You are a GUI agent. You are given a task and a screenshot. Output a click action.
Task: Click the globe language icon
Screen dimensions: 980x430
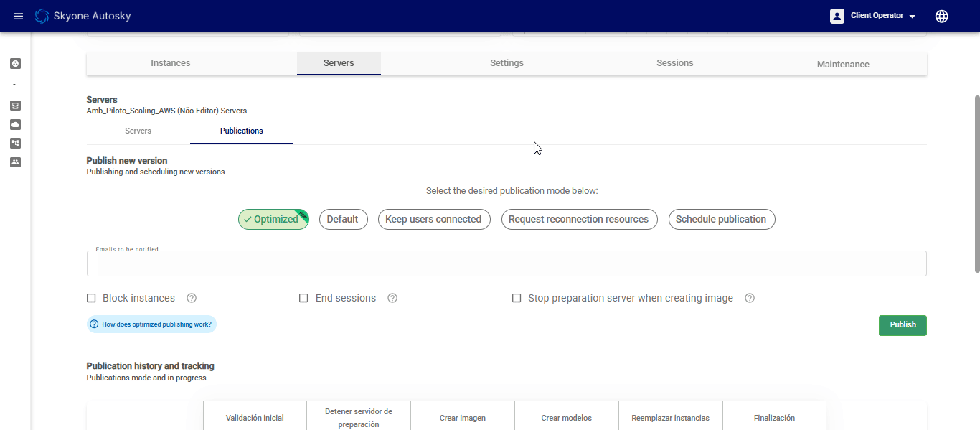[x=942, y=16]
